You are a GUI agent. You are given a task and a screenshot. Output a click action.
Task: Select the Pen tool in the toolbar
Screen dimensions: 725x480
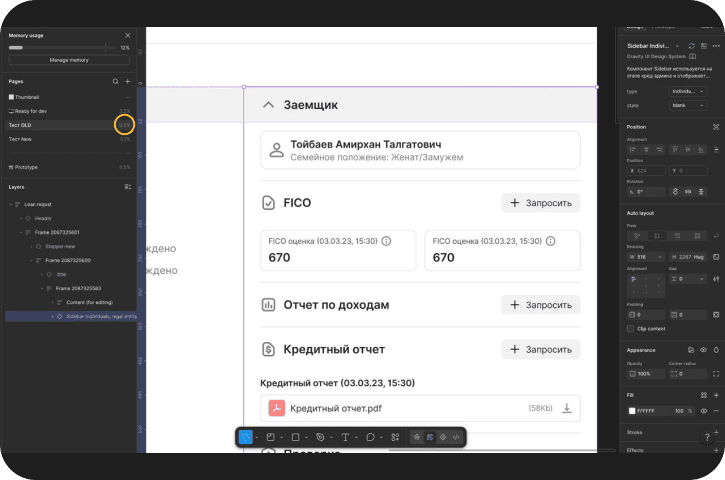(x=320, y=437)
